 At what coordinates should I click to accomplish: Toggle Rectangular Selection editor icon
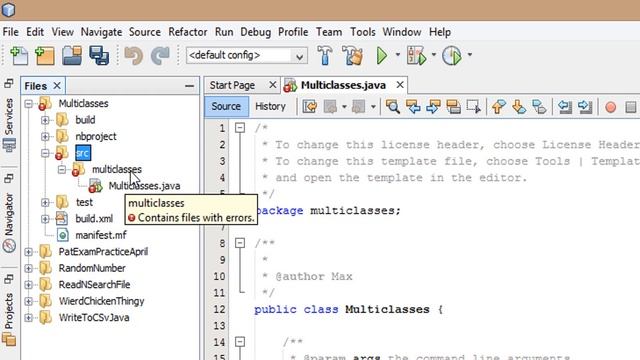[x=474, y=107]
